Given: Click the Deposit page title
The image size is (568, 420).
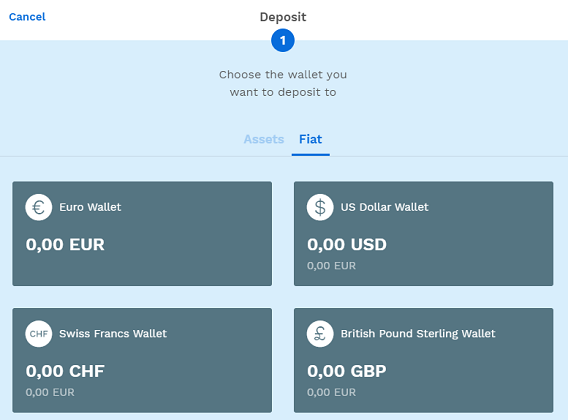Looking at the screenshot, I should [x=283, y=17].
